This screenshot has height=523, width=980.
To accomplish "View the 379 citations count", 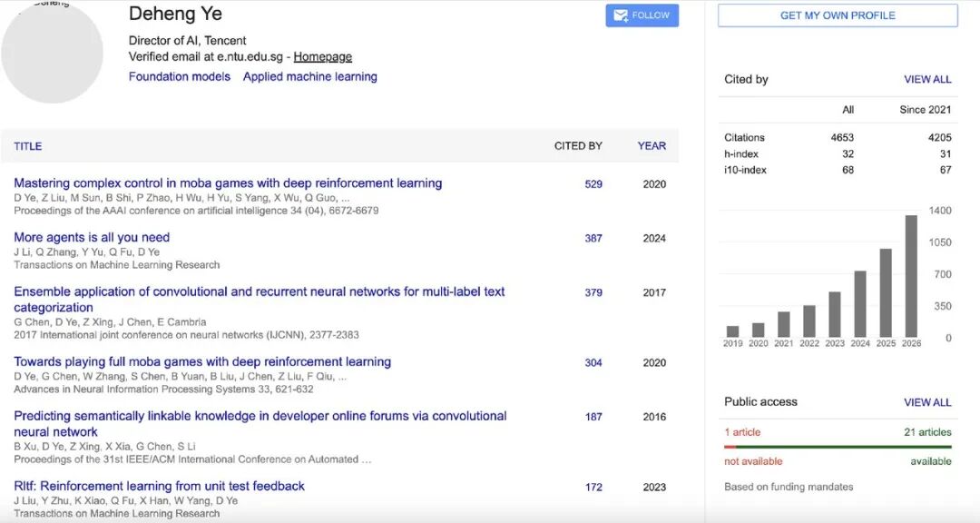I will tap(593, 292).
